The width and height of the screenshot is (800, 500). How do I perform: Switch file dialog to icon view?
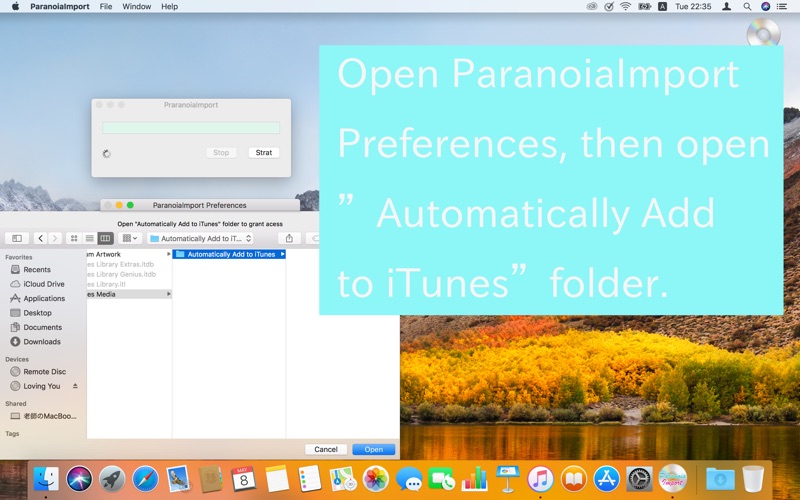[74, 238]
